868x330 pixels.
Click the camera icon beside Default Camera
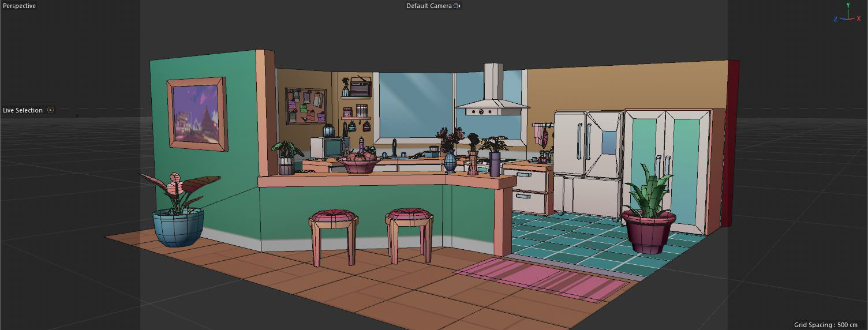[457, 6]
